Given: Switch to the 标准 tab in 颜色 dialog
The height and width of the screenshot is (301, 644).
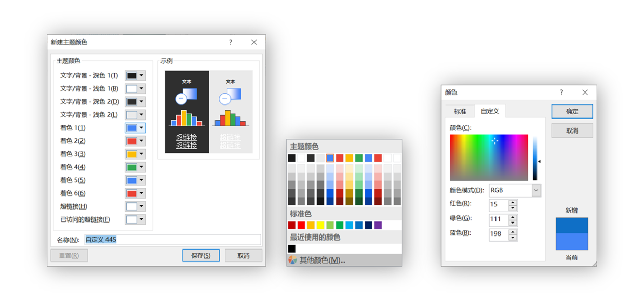Looking at the screenshot, I should pos(460,111).
